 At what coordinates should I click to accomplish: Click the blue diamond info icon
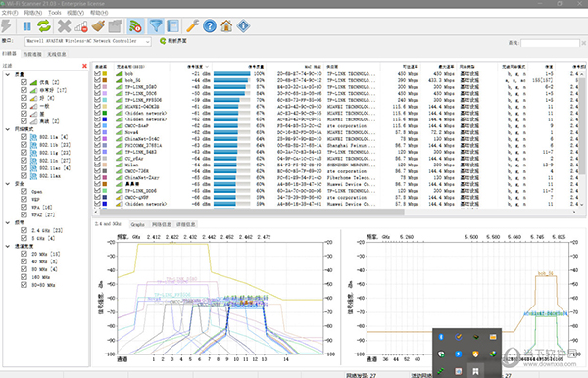pos(243,26)
